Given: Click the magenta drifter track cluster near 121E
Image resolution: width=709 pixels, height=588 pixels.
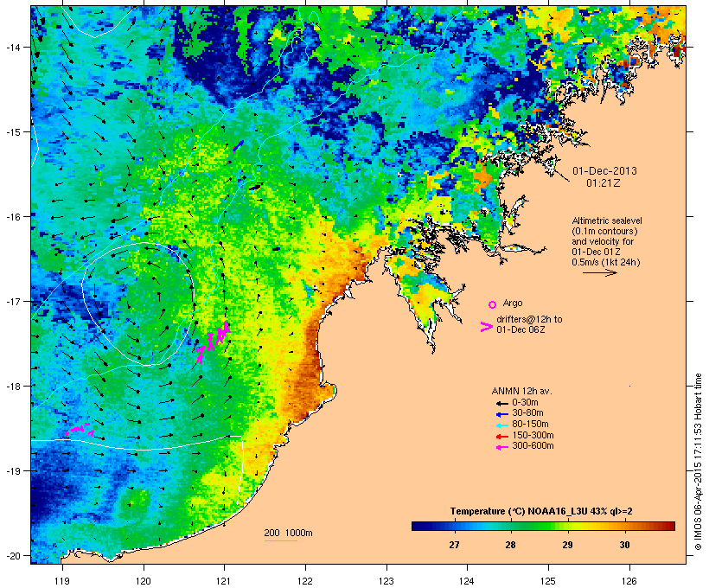Looking at the screenshot, I should tap(214, 342).
